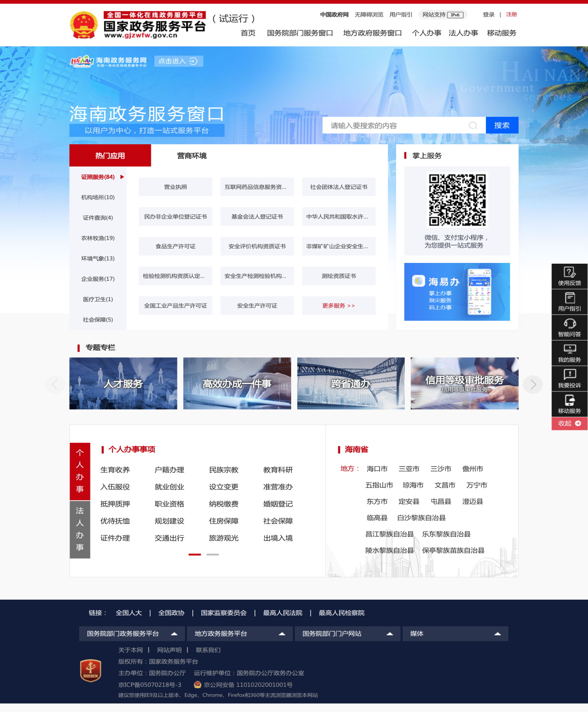Click the 搜索 button
Image resolution: width=588 pixels, height=712 pixels.
pyautogui.click(x=502, y=125)
